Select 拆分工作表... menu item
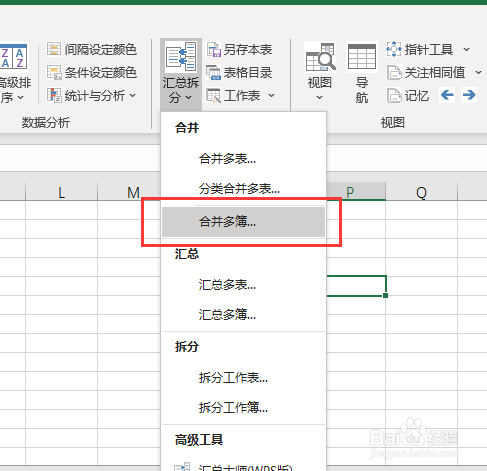The width and height of the screenshot is (487, 471). [243, 378]
